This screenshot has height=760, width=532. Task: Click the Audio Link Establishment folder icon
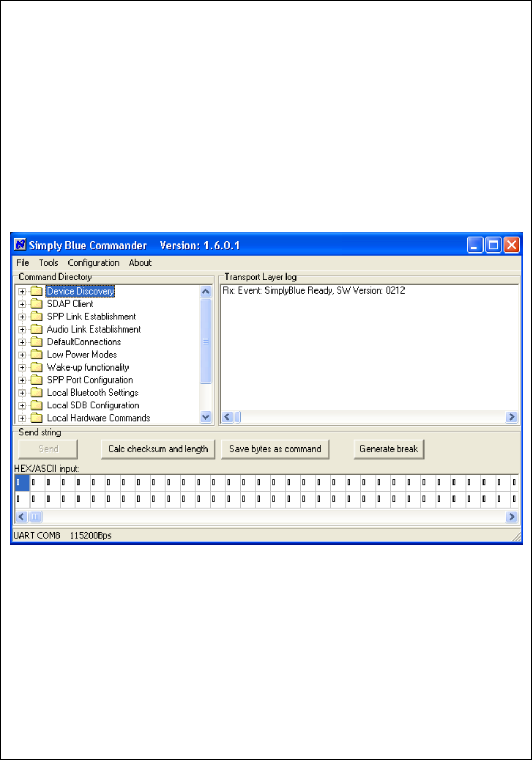[36, 329]
